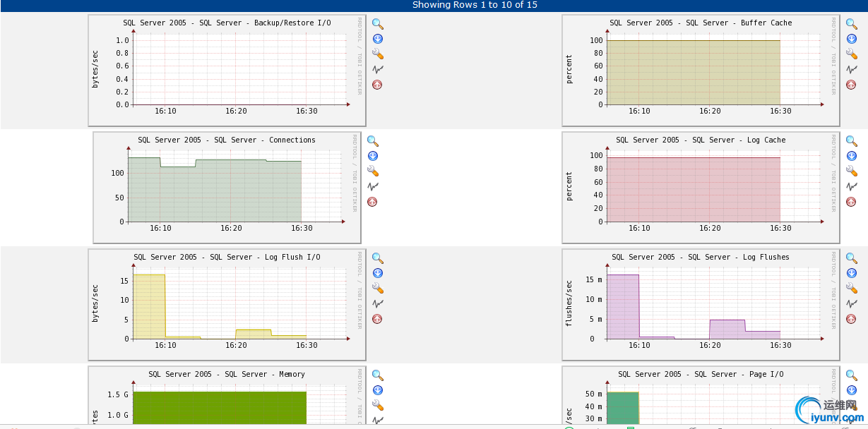Open the Memory graph image
Image resolution: width=868 pixels, height=429 pixels.
pos(227,395)
